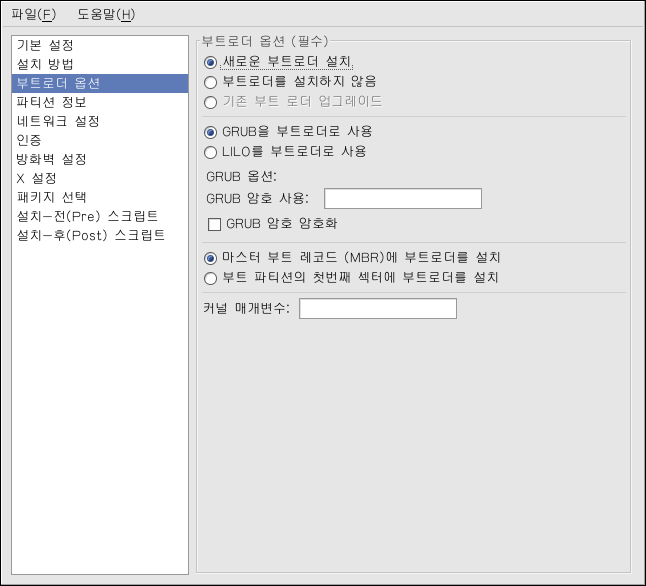Enable GRUB 암호 암호화 checkbox

tap(214, 224)
